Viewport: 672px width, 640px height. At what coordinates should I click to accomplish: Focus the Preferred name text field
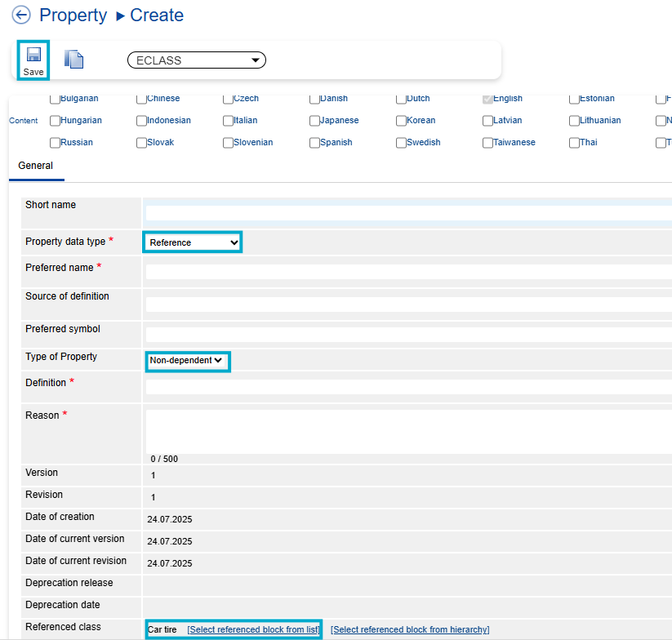tap(408, 272)
